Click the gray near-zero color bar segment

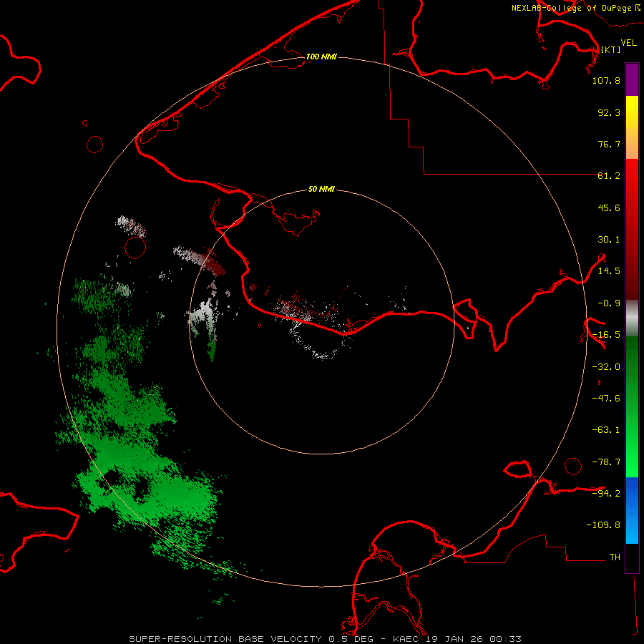632,318
